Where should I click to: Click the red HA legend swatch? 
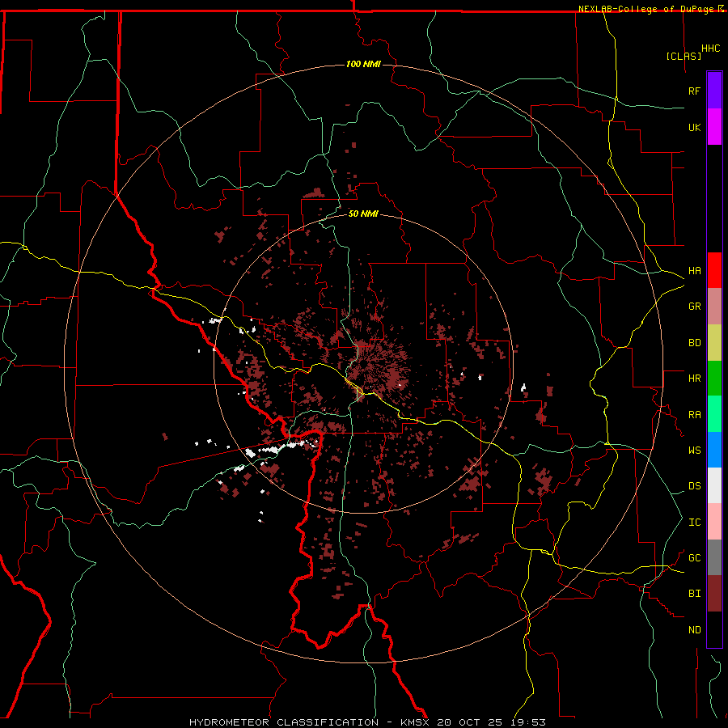click(x=714, y=270)
